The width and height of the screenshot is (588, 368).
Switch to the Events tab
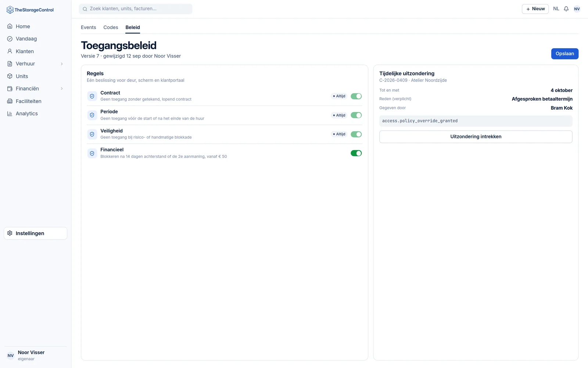coord(88,27)
